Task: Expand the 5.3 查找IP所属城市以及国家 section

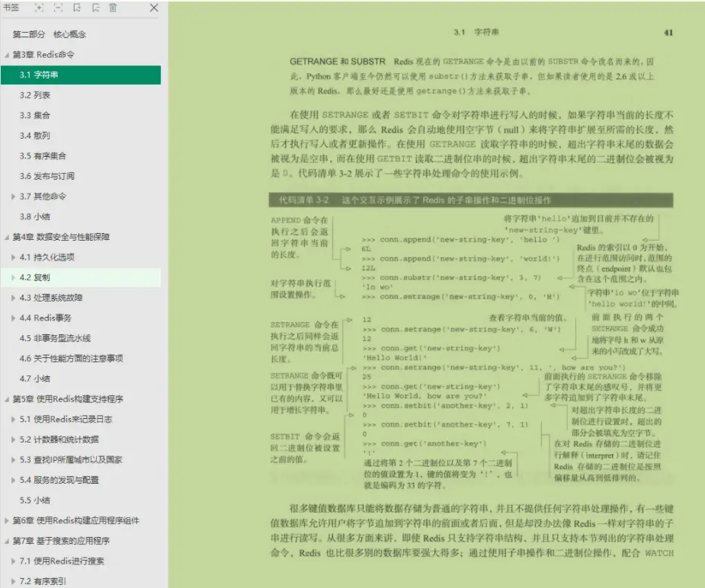Action: click(14, 460)
